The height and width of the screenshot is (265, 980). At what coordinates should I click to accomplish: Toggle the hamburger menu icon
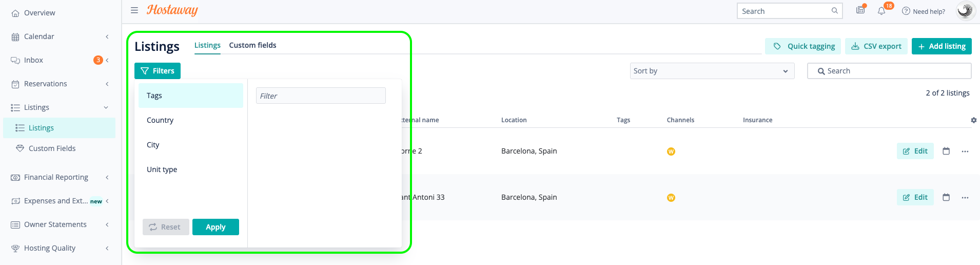pyautogui.click(x=134, y=10)
